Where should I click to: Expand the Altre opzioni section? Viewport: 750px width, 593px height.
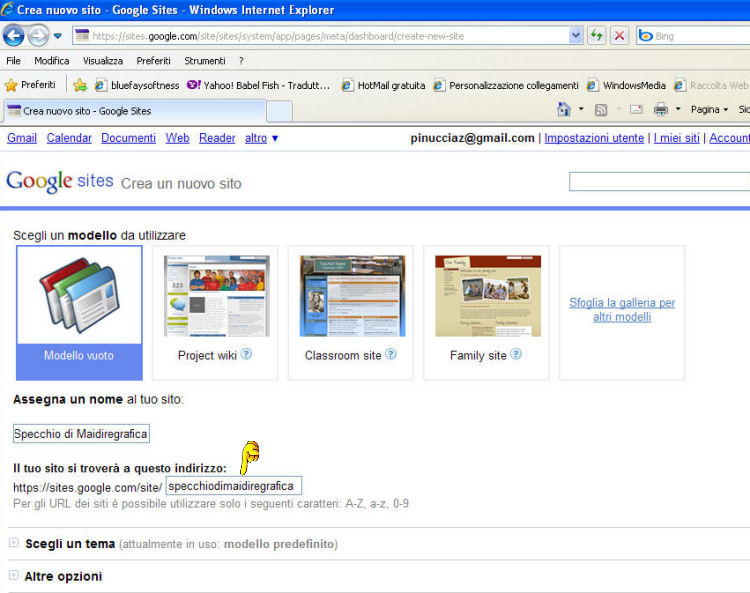[x=13, y=575]
